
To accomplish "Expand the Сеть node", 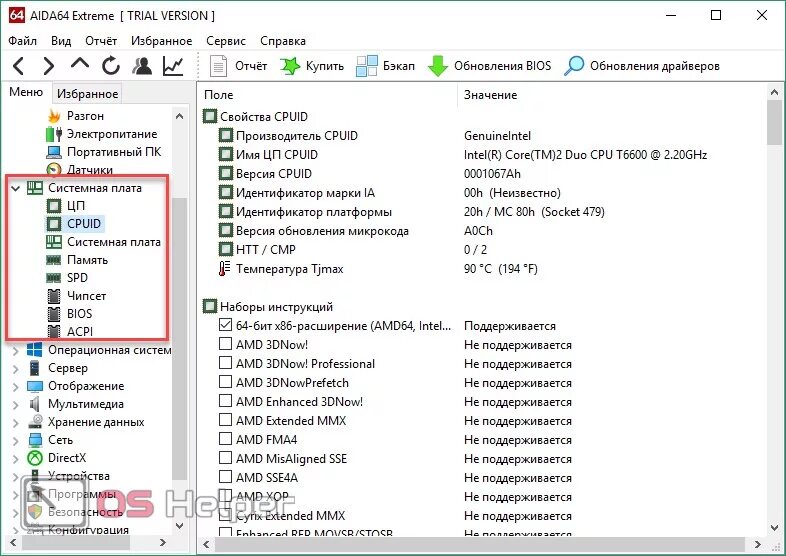I will click(16, 441).
